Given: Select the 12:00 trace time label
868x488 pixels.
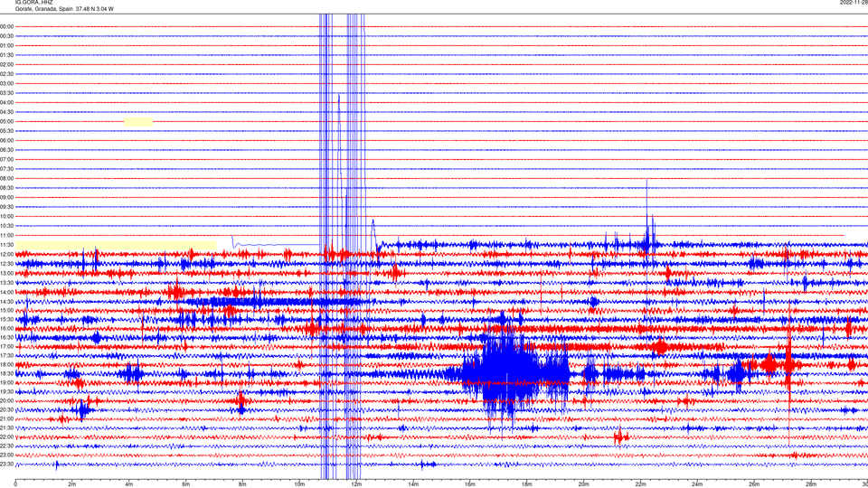Looking at the screenshot, I should pos(6,255).
